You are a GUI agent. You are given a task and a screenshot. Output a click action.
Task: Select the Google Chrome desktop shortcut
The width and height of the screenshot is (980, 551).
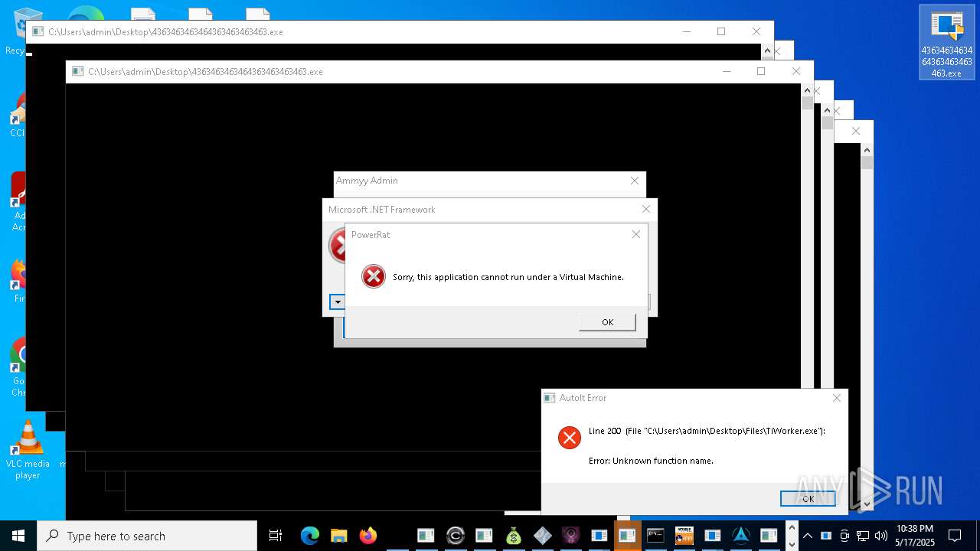pyautogui.click(x=17, y=367)
